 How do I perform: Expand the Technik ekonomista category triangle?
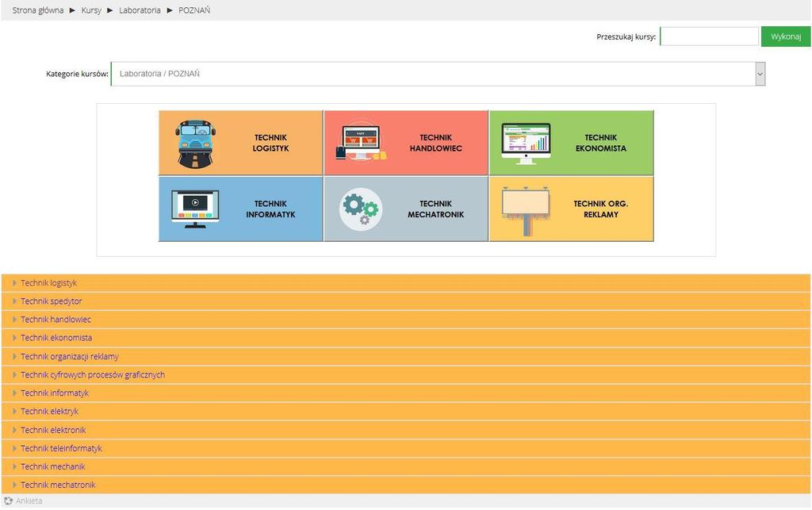[14, 338]
